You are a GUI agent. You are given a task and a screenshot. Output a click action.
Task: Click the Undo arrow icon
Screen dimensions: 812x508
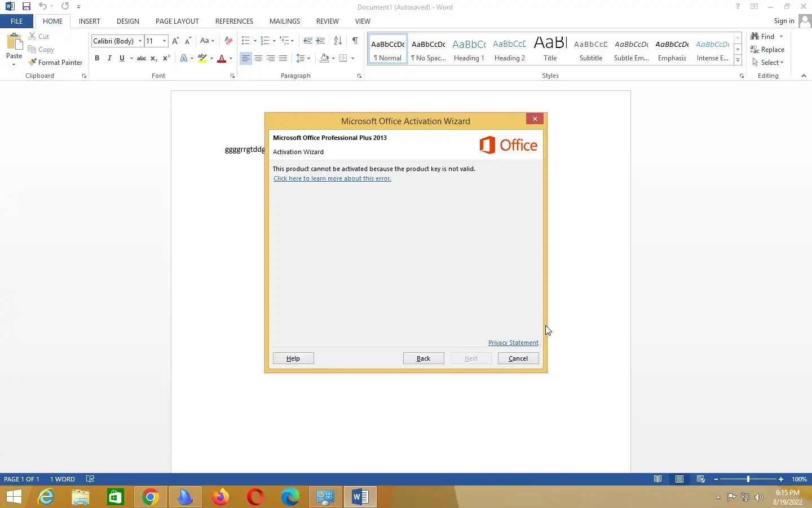[x=43, y=7]
